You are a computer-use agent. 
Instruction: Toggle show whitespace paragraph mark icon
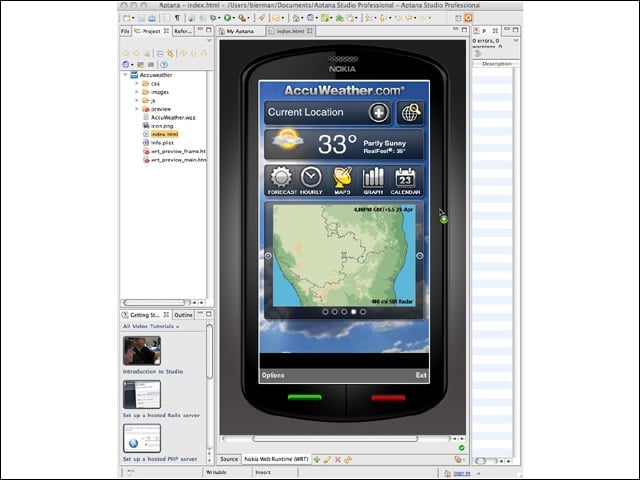(178, 18)
